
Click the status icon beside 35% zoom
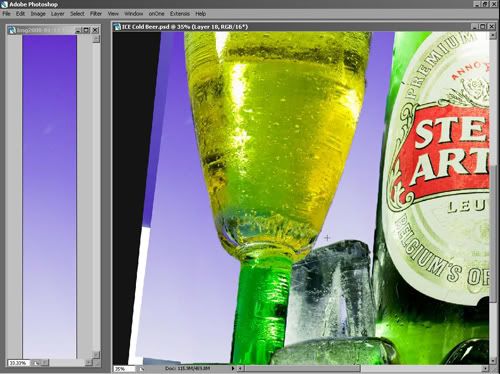click(x=141, y=369)
